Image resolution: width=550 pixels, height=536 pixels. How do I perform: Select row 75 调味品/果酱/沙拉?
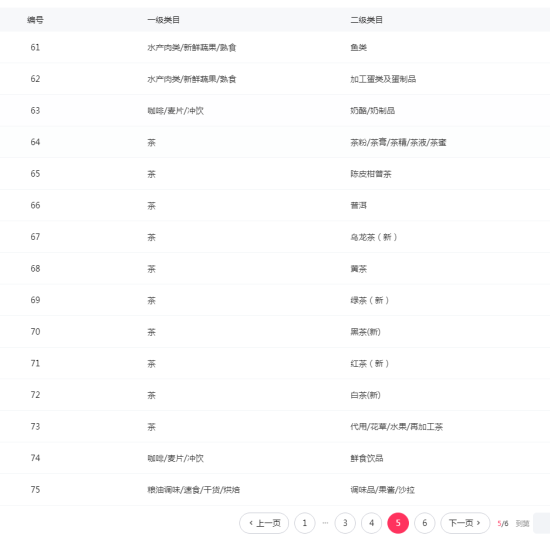coord(275,490)
